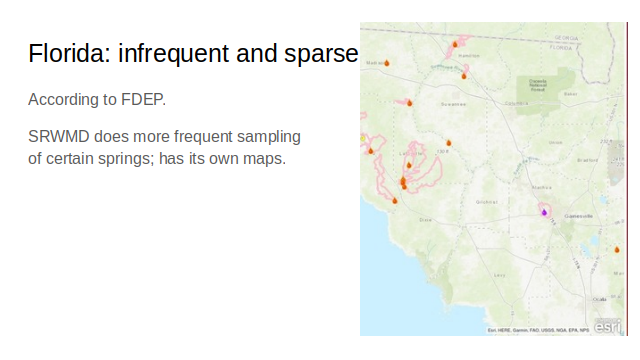The width and height of the screenshot is (640, 360).
Task: Select the Levy county label
Action: tap(500, 275)
